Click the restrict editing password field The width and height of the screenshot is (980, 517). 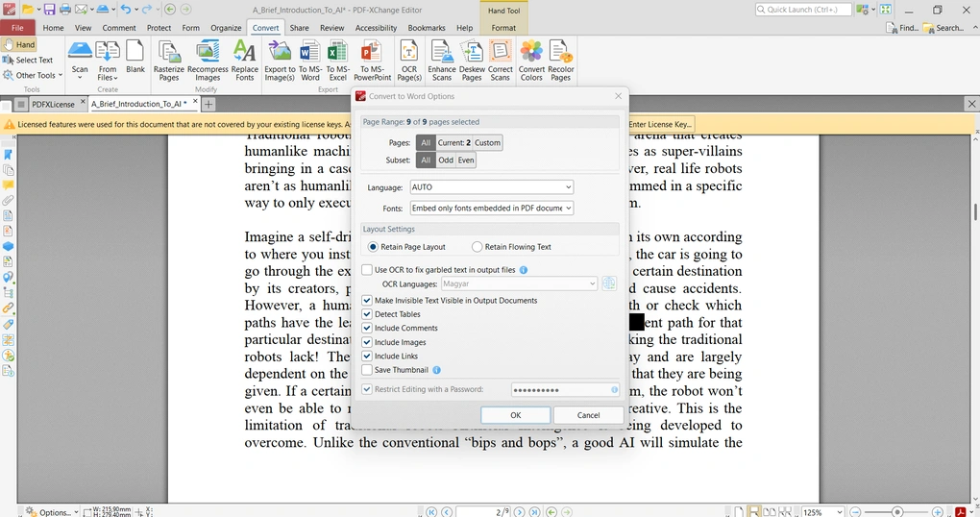[565, 389]
